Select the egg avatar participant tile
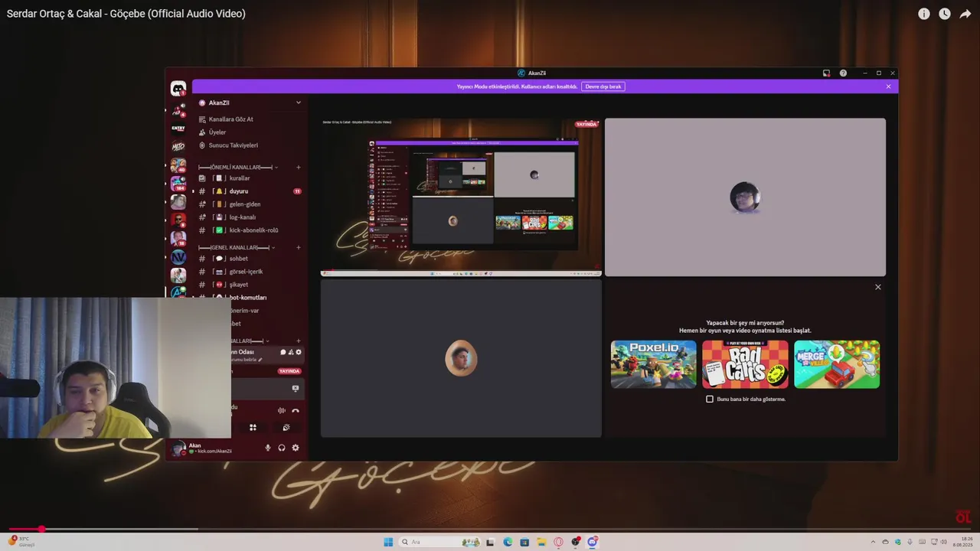This screenshot has width=980, height=551. [461, 358]
